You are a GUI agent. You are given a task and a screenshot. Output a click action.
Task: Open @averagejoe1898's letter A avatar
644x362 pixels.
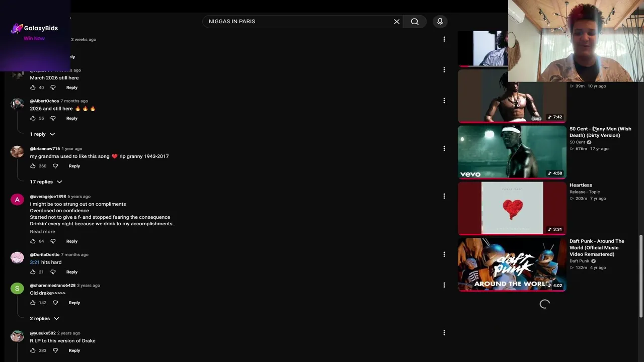click(x=17, y=200)
